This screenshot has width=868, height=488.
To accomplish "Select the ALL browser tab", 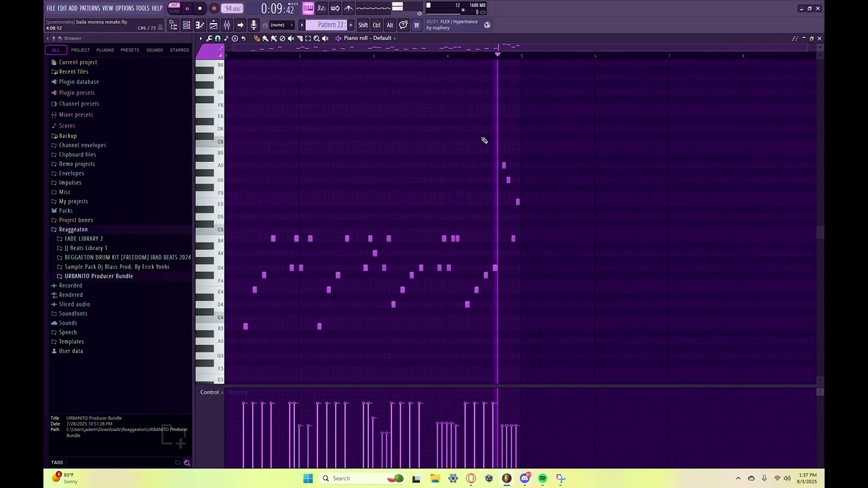I will pyautogui.click(x=56, y=50).
